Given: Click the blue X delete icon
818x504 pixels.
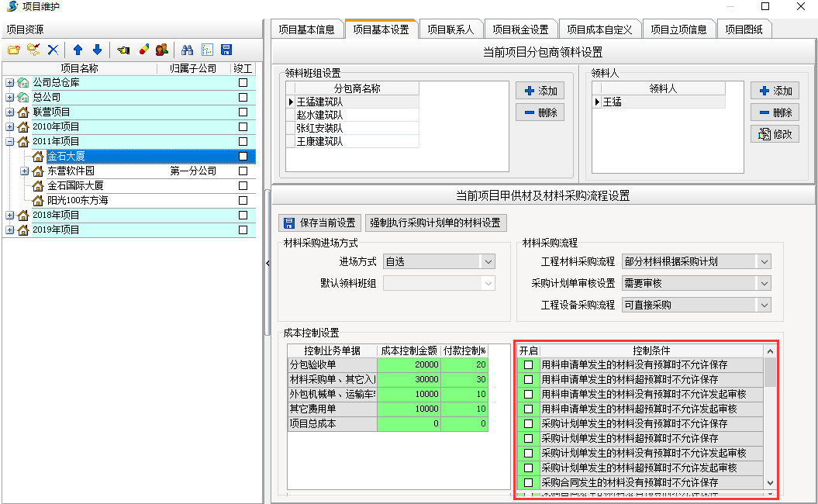Looking at the screenshot, I should pos(53,50).
